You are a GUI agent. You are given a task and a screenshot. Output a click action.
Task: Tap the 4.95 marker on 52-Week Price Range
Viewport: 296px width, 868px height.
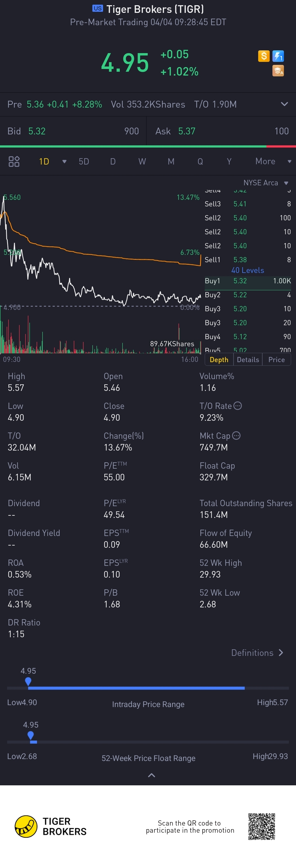click(31, 736)
